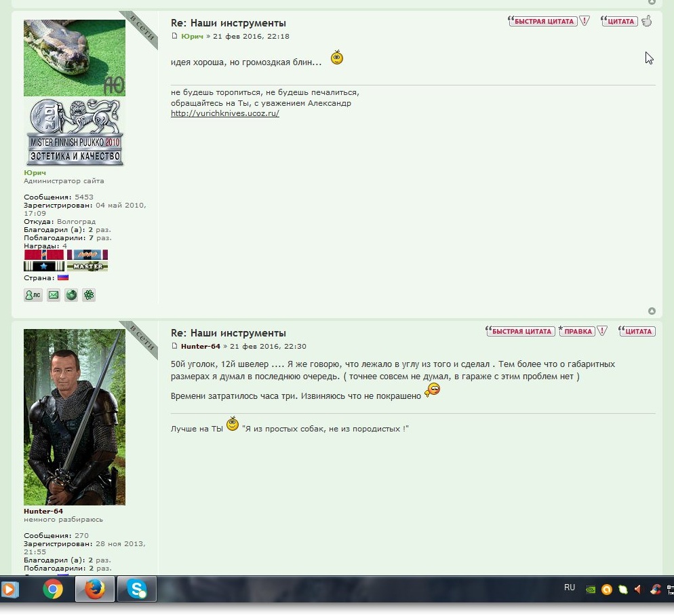
Task: Click the red award ribbon of Юрич
Action: click(44, 254)
